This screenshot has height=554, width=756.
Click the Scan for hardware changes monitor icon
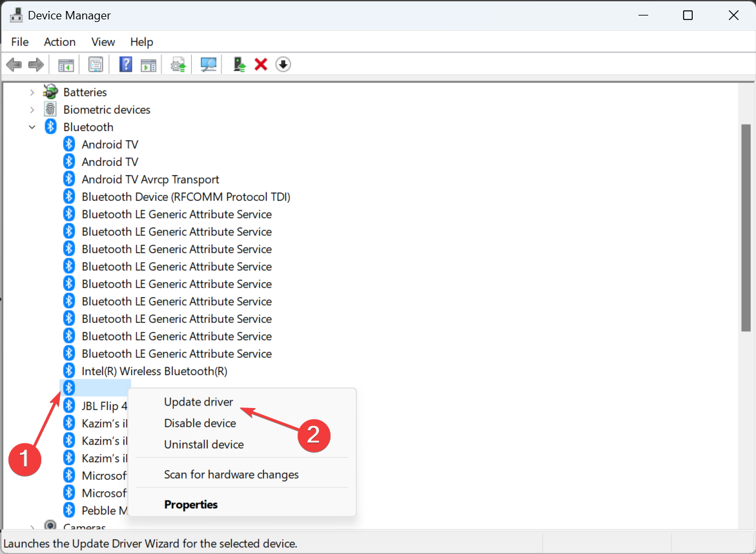[x=209, y=64]
